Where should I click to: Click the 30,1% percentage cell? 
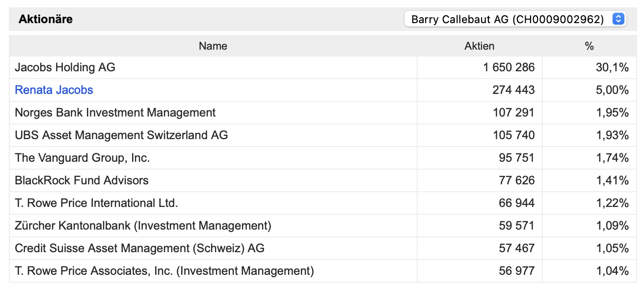point(612,67)
